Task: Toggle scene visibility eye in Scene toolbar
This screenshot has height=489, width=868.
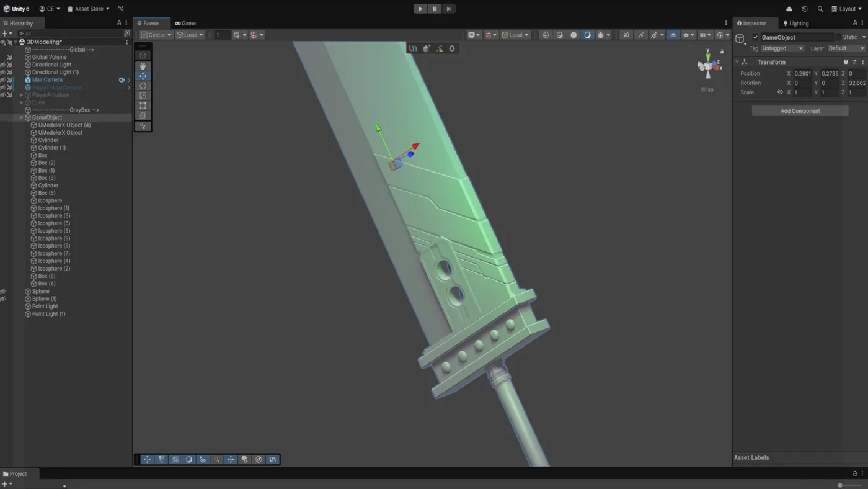Action: [673, 35]
